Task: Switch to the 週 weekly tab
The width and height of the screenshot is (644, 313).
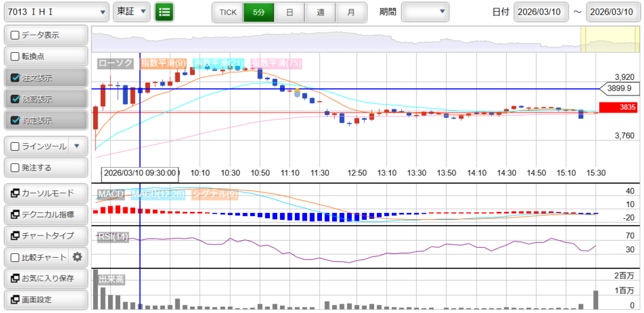Action: click(x=320, y=11)
